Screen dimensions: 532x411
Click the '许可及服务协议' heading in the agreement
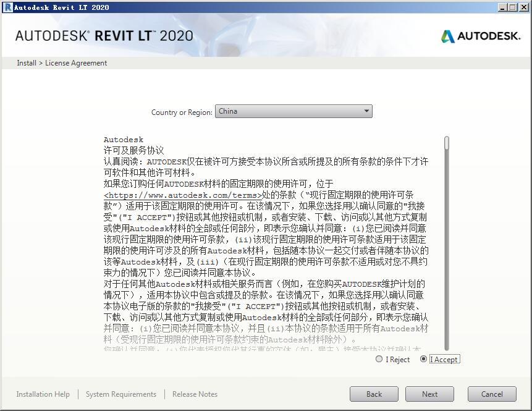pyautogui.click(x=133, y=150)
